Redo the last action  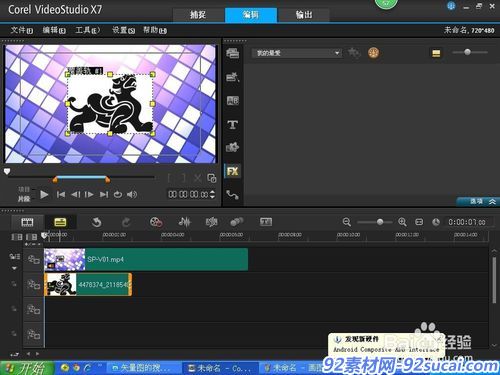(126, 222)
